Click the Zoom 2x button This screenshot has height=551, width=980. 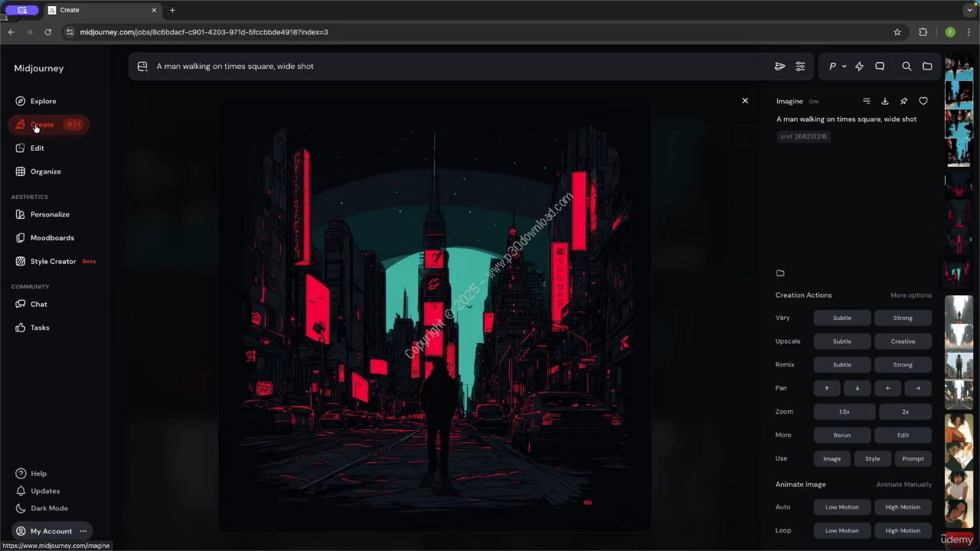click(905, 412)
